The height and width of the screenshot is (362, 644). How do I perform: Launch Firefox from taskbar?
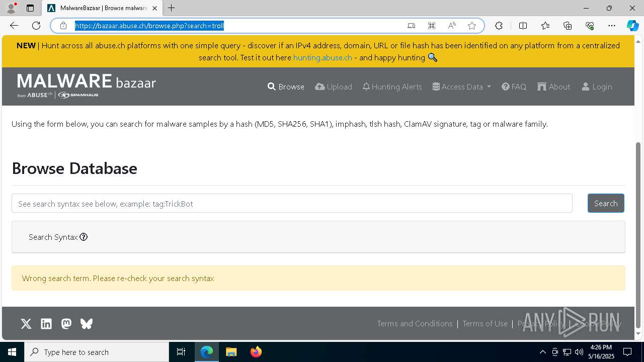click(x=256, y=352)
